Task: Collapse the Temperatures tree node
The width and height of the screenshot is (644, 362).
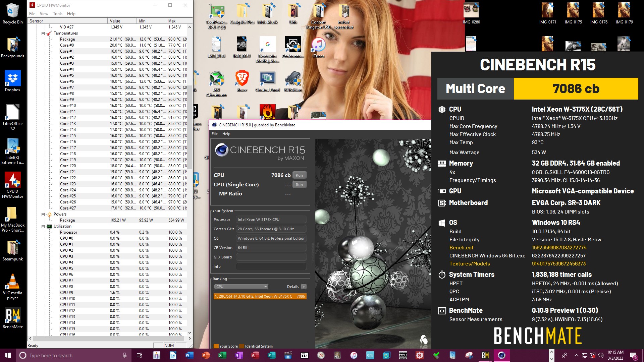Action: tap(43, 34)
